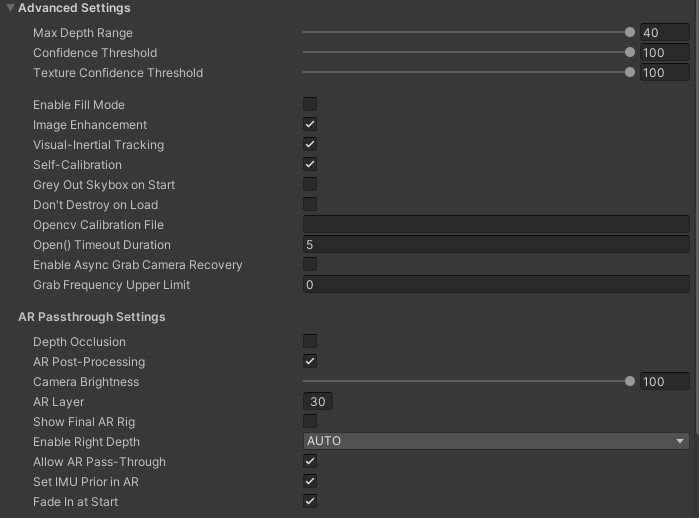
Task: Check Don't Destroy on Load
Action: coord(310,204)
